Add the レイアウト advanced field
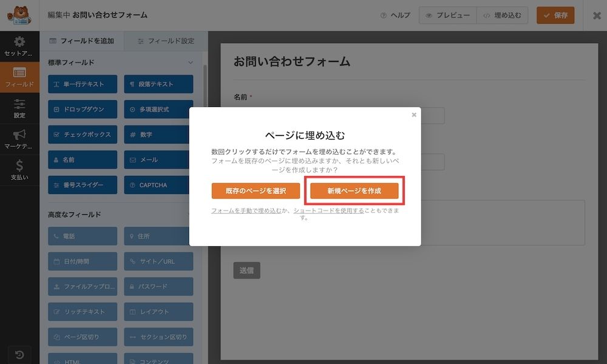Screen dimensions: 607x364 (158, 312)
